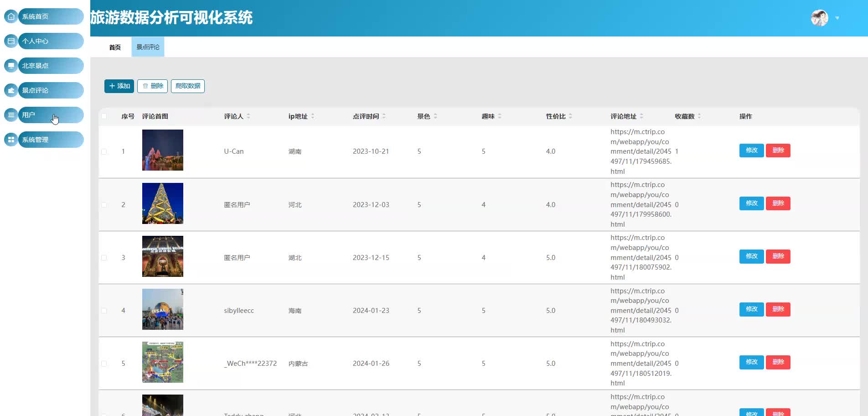The height and width of the screenshot is (416, 868).
Task: Click the grid icon beside 系统管理
Action: click(11, 140)
